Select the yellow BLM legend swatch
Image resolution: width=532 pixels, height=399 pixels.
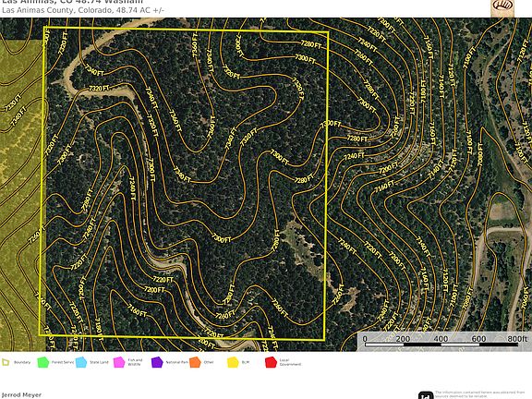(233, 362)
